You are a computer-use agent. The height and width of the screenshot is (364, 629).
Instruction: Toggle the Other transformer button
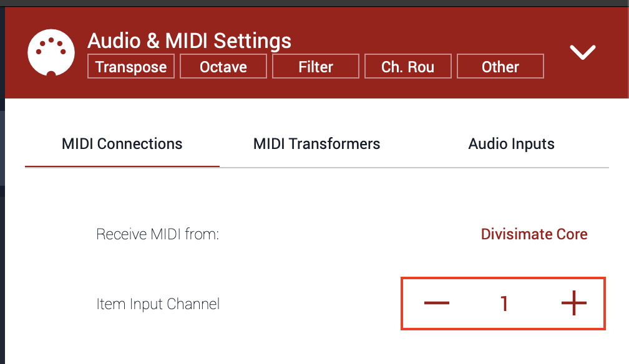(500, 67)
